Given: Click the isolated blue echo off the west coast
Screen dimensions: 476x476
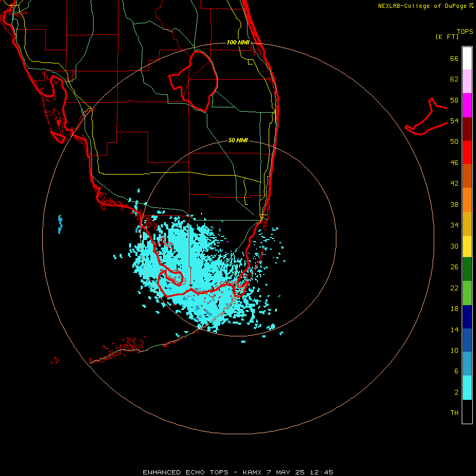Looking at the screenshot, I should coord(60,224).
